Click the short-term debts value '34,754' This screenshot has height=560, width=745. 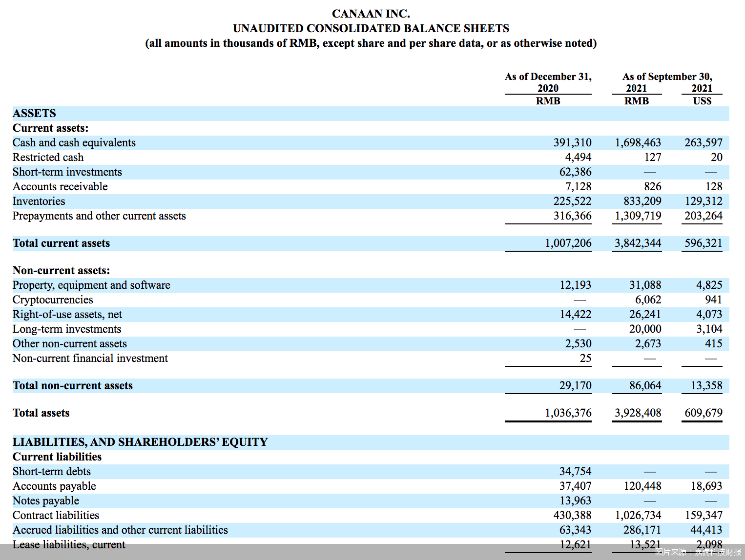[x=575, y=471]
